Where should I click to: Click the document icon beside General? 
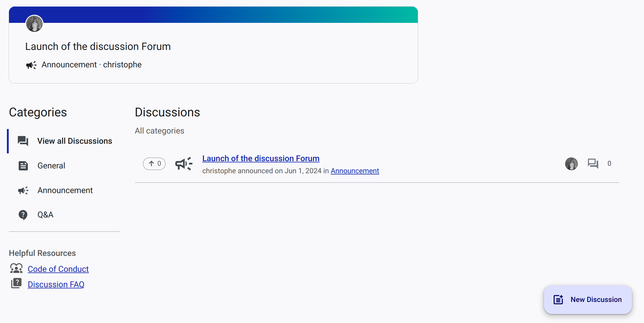tap(23, 166)
